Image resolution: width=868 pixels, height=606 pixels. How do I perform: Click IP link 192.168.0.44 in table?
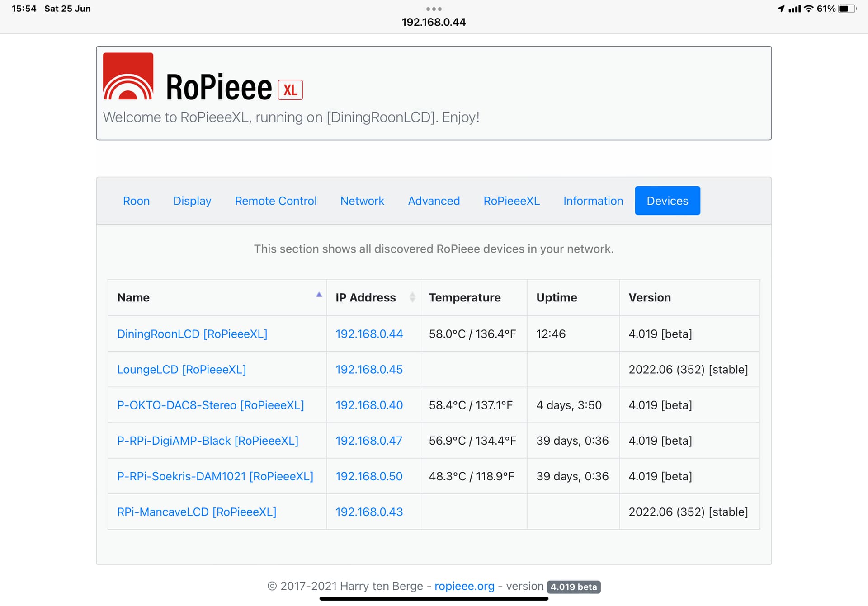[369, 334]
